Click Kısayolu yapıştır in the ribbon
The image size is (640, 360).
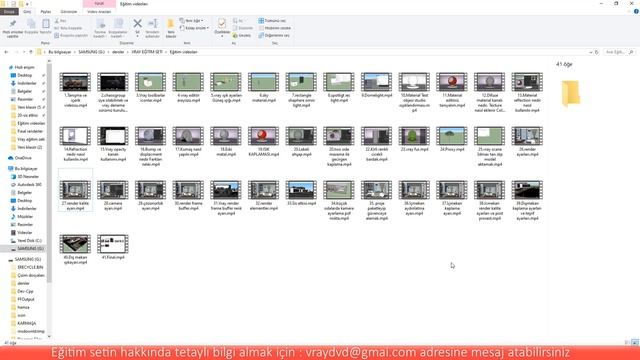[x=71, y=36]
